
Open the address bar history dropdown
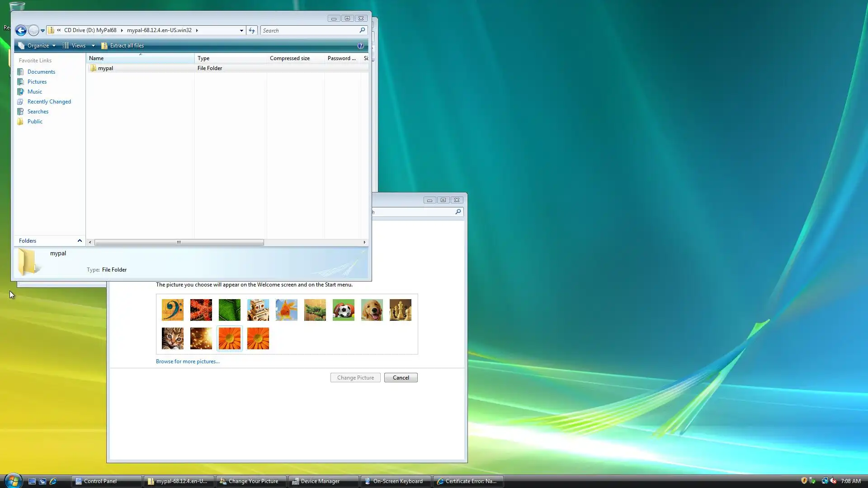point(241,30)
